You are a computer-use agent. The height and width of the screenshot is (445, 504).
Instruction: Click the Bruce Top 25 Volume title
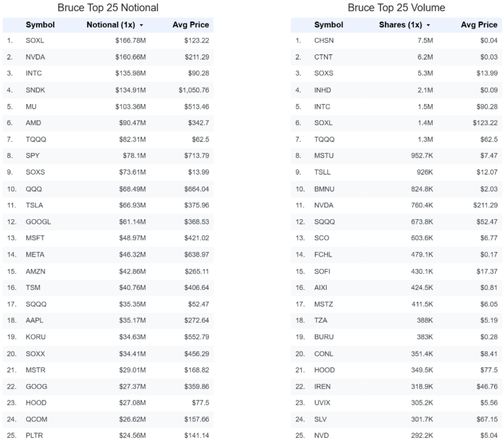click(396, 8)
